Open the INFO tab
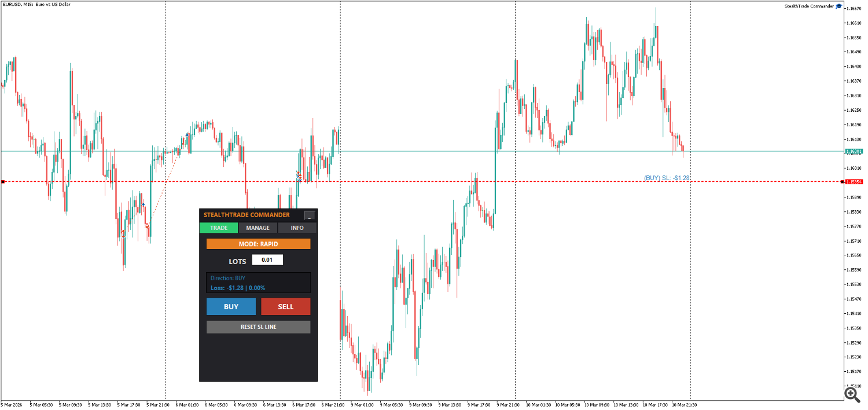The height and width of the screenshot is (410, 868). (x=297, y=228)
